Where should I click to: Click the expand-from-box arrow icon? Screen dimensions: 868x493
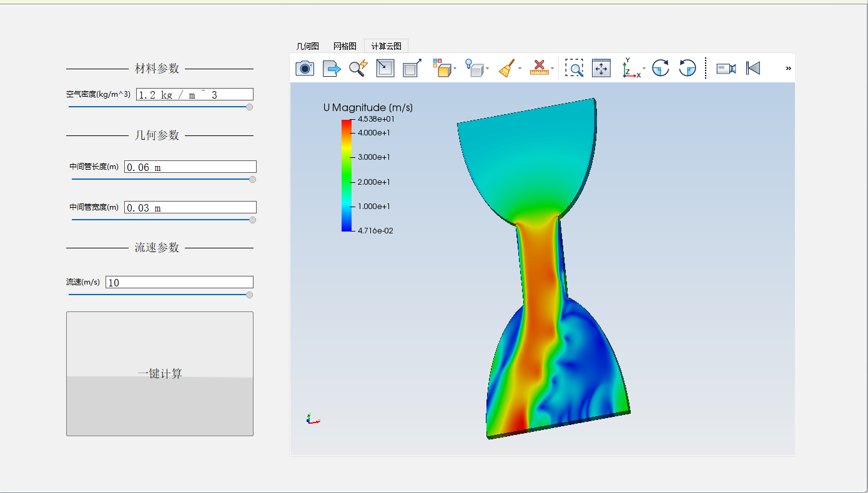(412, 68)
